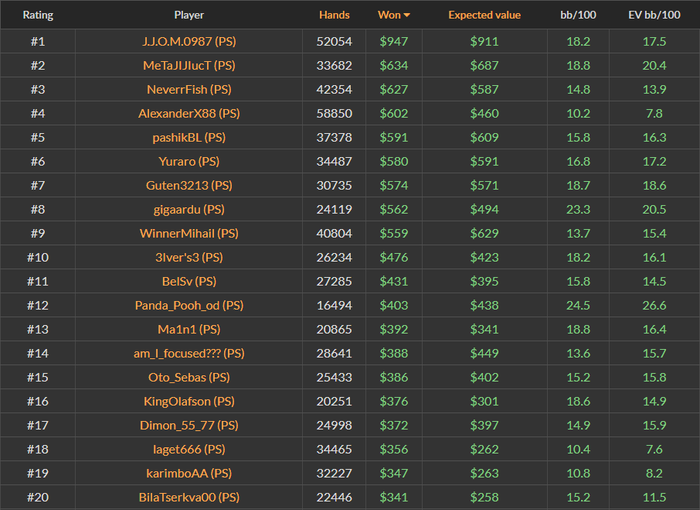The width and height of the screenshot is (700, 510).
Task: Click expected value $438
Action: (484, 305)
